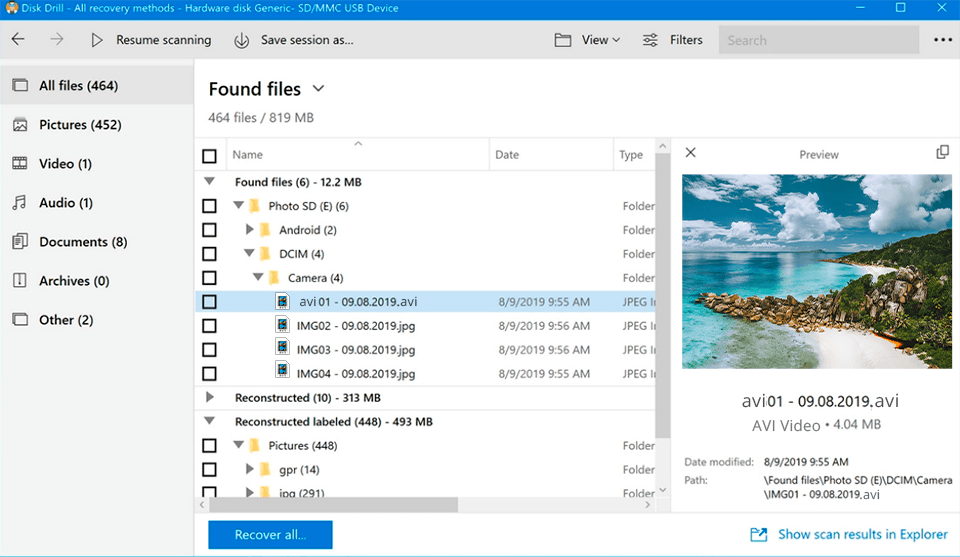Click the Show scan results export icon
Image resolution: width=960 pixels, height=557 pixels.
click(x=759, y=534)
